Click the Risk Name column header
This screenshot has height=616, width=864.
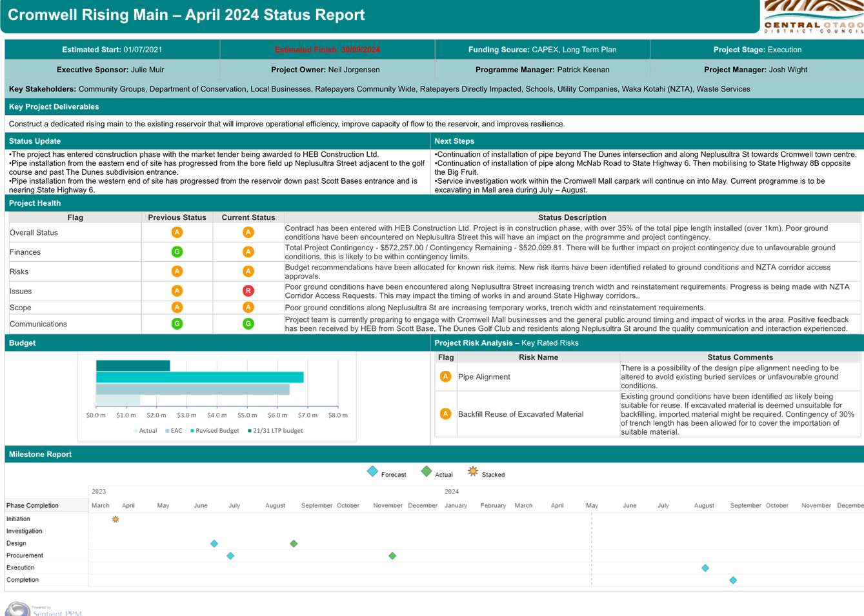pyautogui.click(x=538, y=357)
